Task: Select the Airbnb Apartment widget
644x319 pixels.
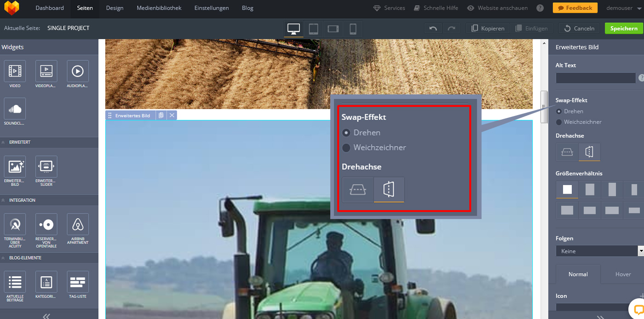Action: pos(78,225)
